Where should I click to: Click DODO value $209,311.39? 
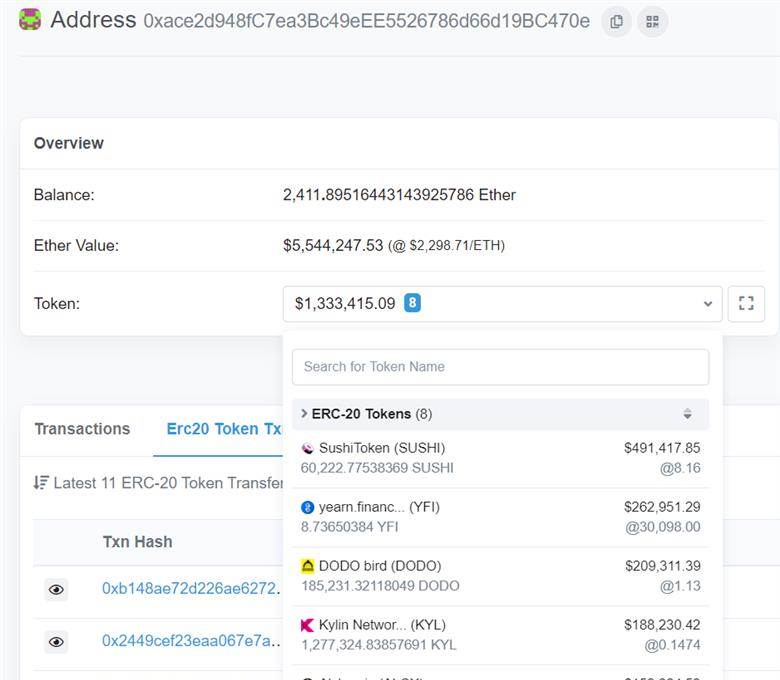pos(663,566)
